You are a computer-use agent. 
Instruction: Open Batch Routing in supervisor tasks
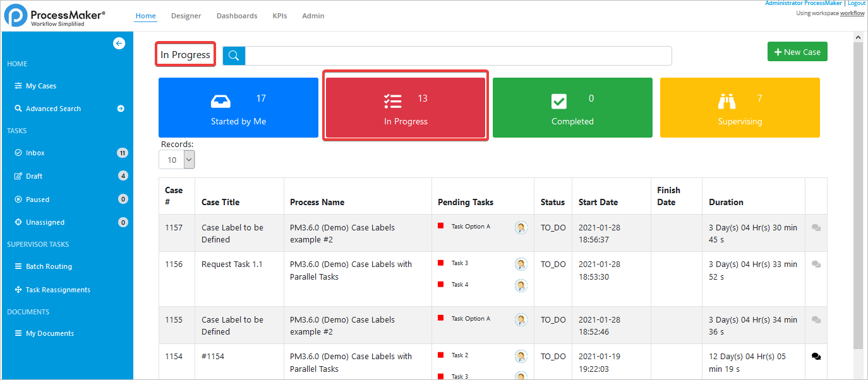click(47, 266)
